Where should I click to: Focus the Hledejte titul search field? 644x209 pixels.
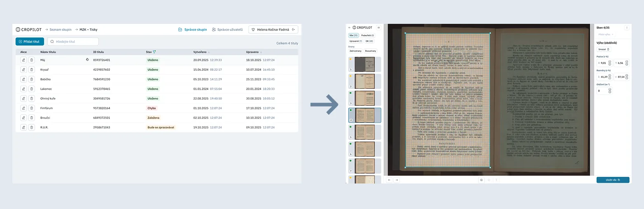pyautogui.click(x=73, y=42)
